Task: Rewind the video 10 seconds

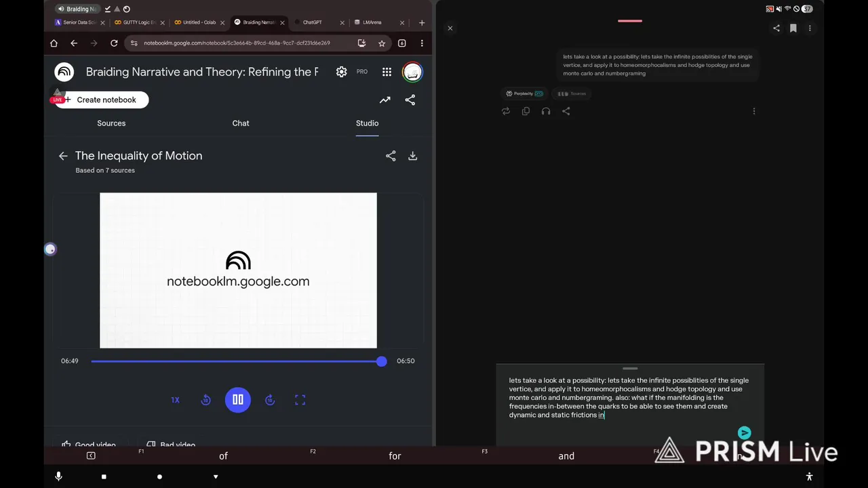Action: tap(206, 400)
